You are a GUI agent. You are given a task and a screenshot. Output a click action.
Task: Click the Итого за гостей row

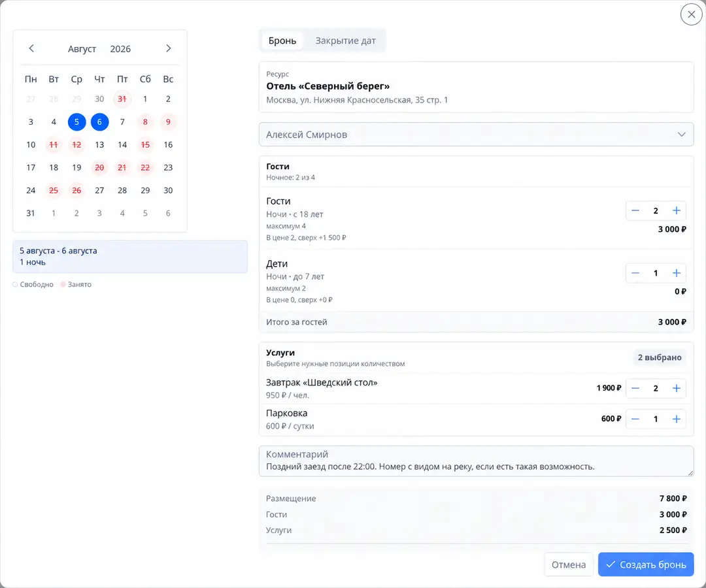click(x=476, y=322)
